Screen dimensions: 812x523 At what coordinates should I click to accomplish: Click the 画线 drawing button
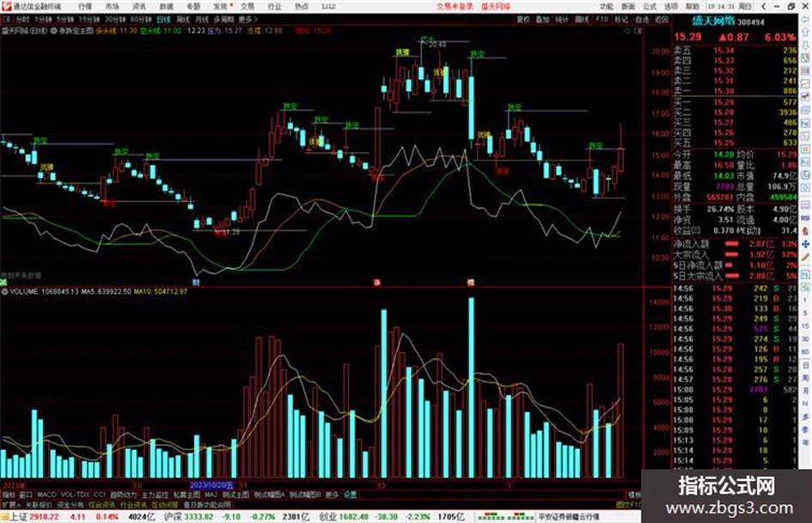point(582,19)
